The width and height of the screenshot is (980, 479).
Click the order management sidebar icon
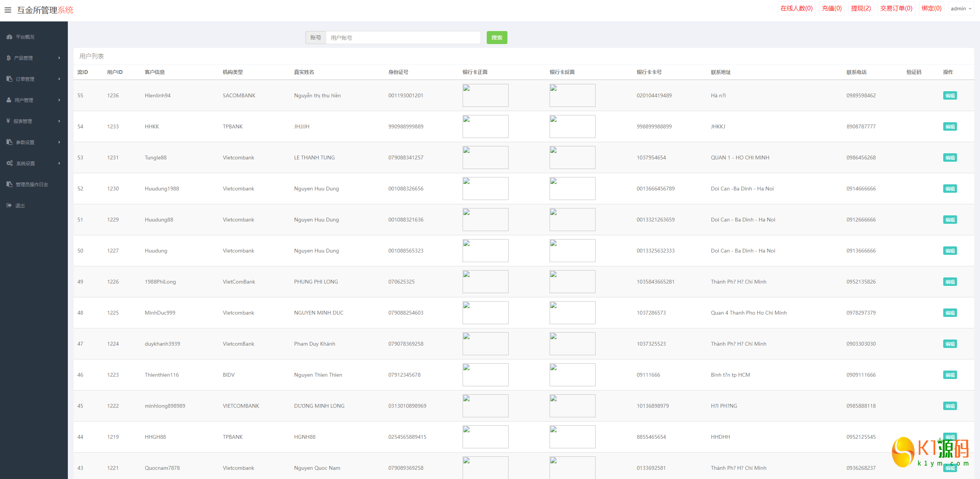9,79
